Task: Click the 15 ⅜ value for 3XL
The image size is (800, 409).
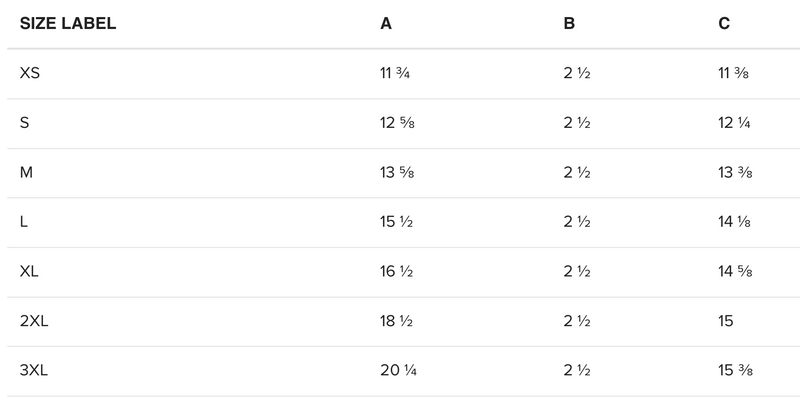Action: coord(735,371)
